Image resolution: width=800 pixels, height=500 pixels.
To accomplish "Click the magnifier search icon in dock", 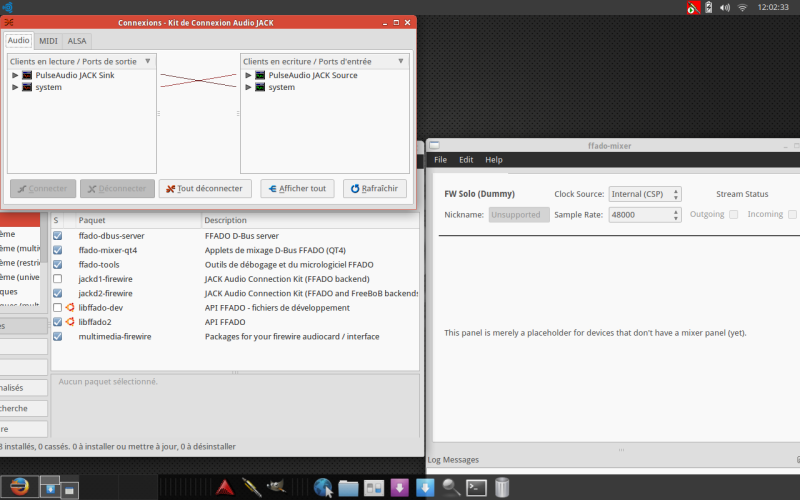I will pos(451,487).
